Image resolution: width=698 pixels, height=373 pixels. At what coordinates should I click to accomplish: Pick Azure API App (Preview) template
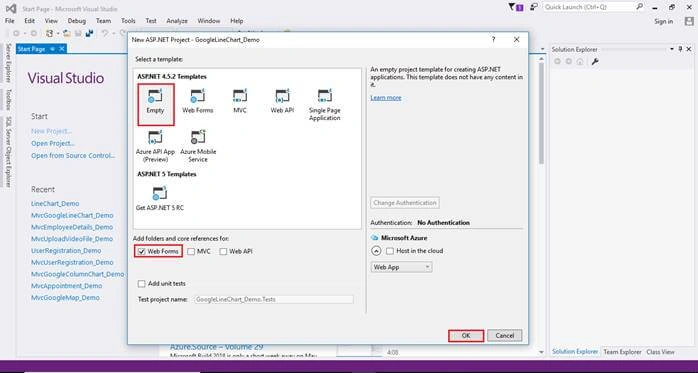pyautogui.click(x=155, y=146)
